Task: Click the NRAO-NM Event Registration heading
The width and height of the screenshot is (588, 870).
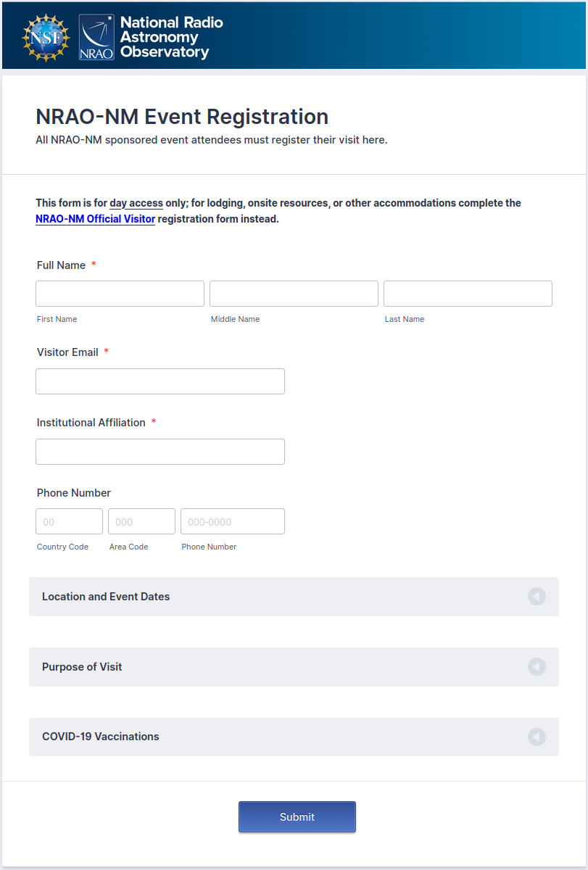Action: click(182, 117)
